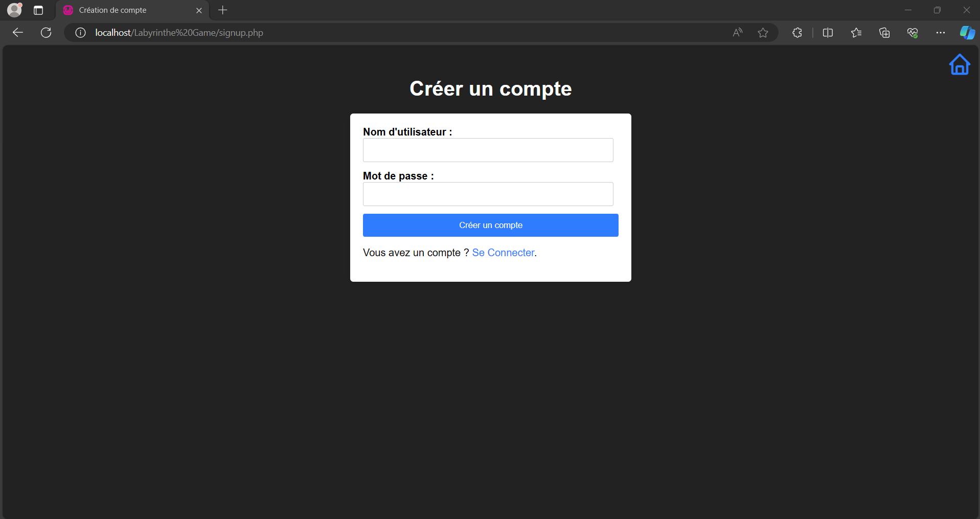980x519 pixels.
Task: Click the 'Vous avez un compte ?' text
Action: pyautogui.click(x=416, y=253)
